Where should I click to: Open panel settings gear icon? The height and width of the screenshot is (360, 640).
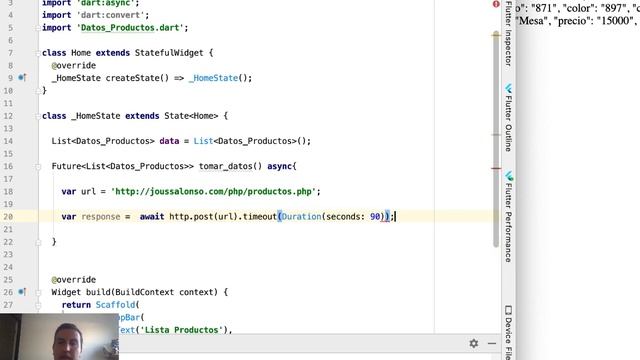tap(473, 343)
